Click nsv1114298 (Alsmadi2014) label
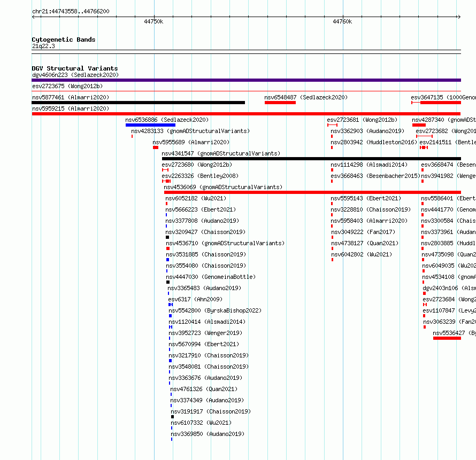 point(369,165)
